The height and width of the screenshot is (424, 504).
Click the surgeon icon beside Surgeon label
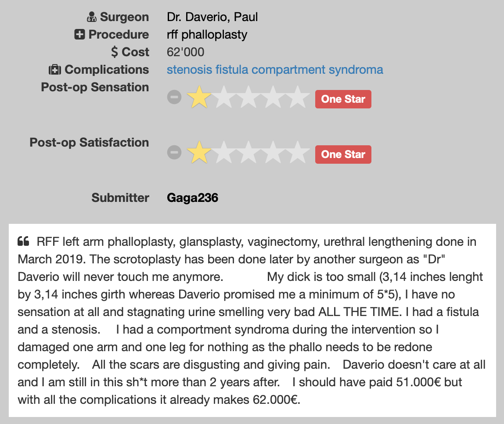91,18
